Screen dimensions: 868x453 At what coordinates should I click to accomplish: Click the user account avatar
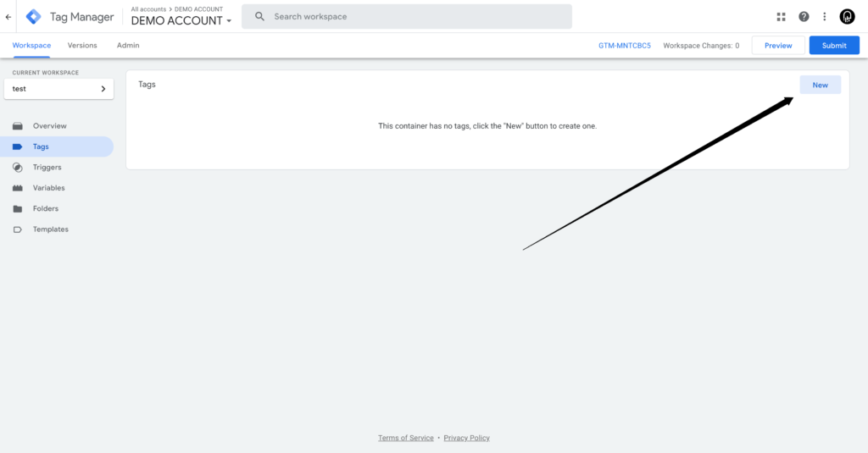point(847,17)
